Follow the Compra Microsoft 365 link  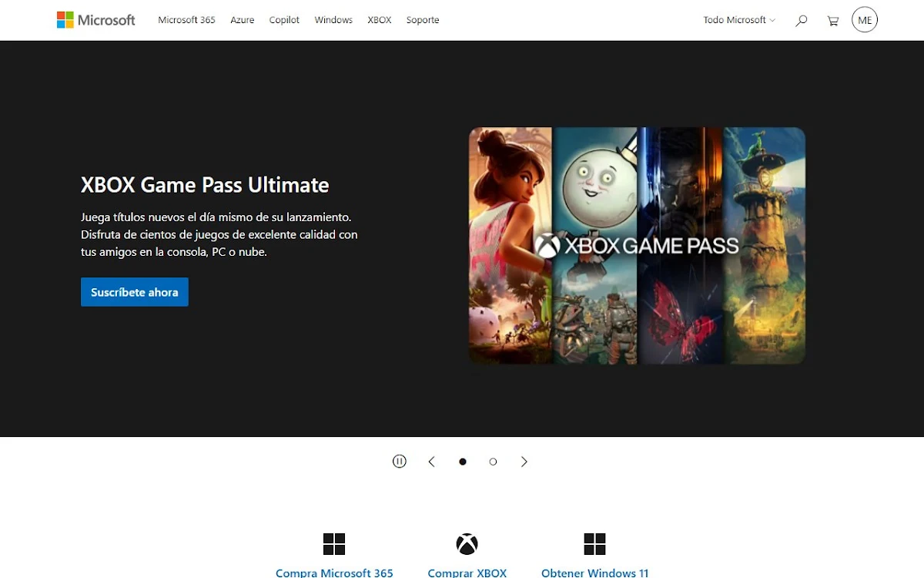tap(334, 573)
